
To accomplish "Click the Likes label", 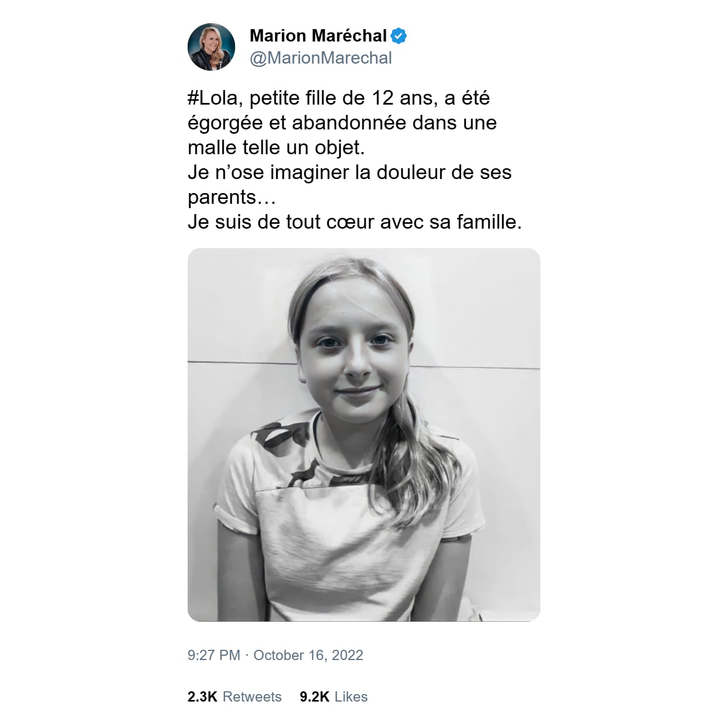I will pos(351,697).
